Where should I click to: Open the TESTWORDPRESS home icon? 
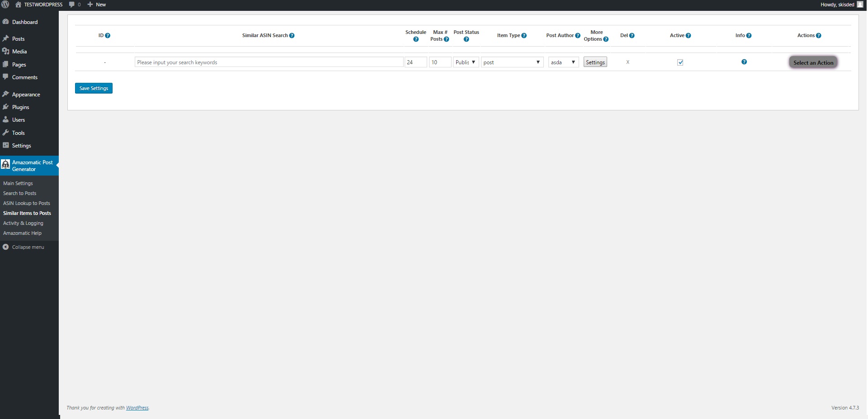pyautogui.click(x=19, y=5)
